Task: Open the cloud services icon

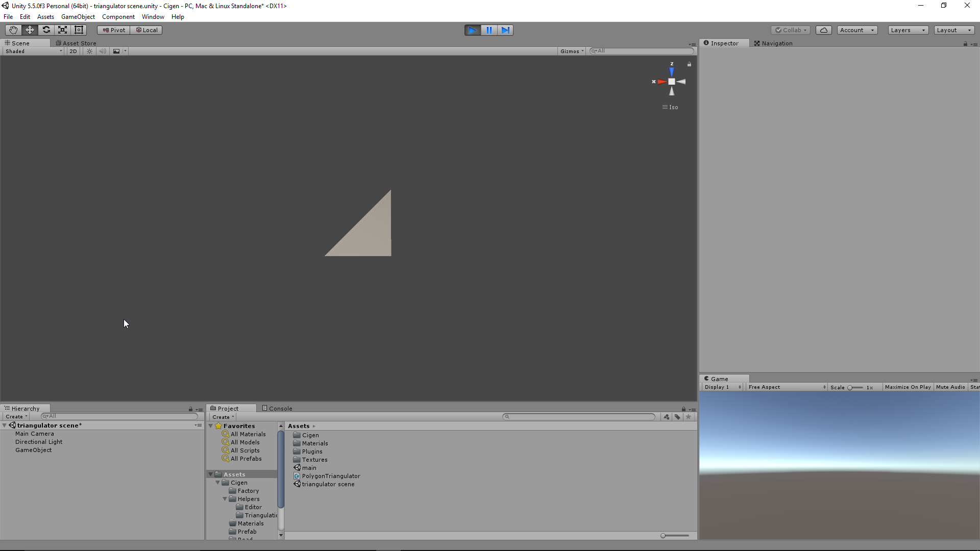Action: pos(824,30)
